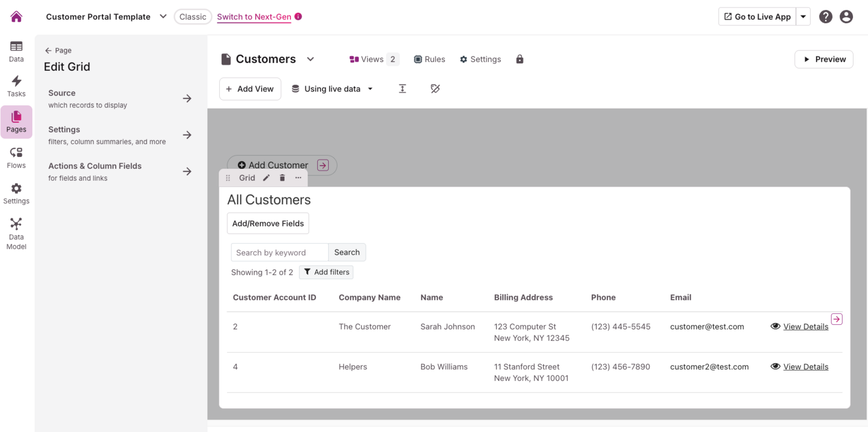
Task: Open the Grid more options ellipsis
Action: click(298, 178)
